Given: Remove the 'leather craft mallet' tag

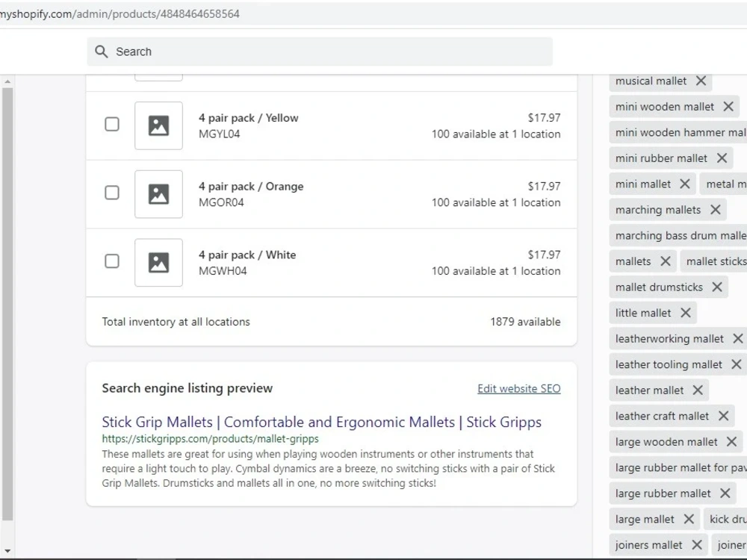Looking at the screenshot, I should click(x=723, y=416).
